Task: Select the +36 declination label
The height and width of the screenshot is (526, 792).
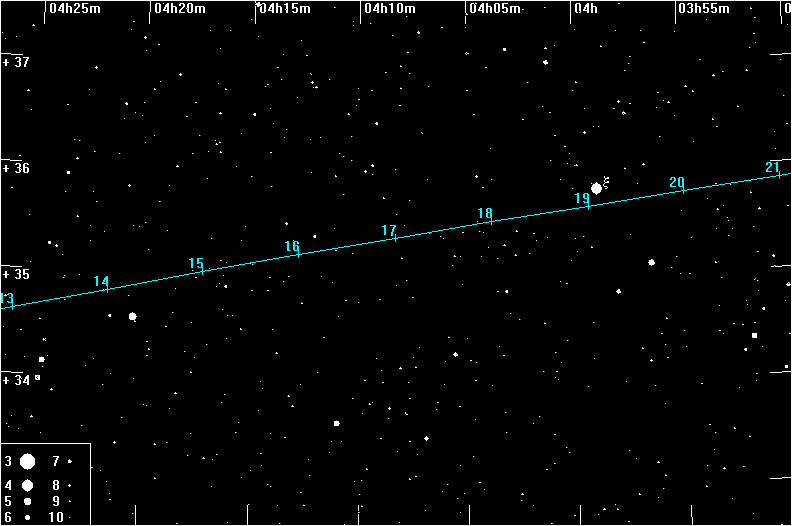Action: click(17, 168)
